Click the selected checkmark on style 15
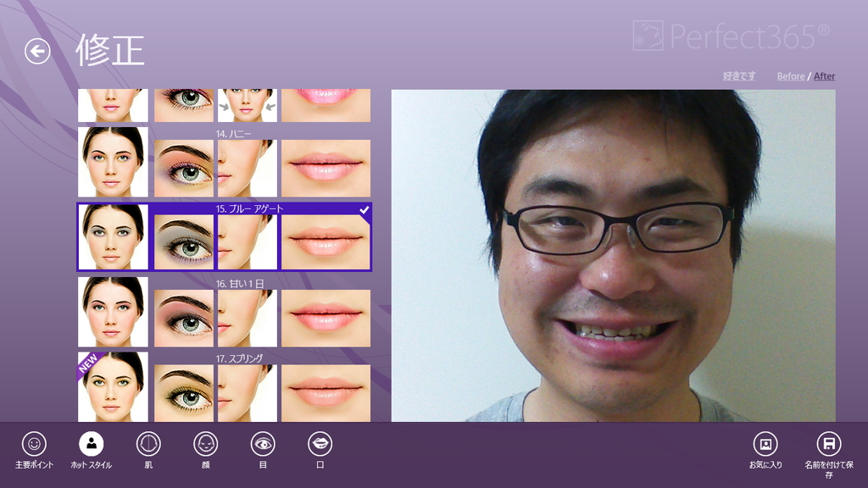Image resolution: width=868 pixels, height=488 pixels. point(364,210)
